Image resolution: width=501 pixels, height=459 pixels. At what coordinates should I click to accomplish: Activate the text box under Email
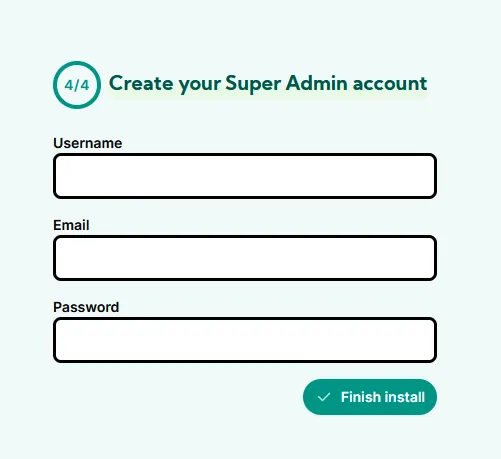coord(245,258)
